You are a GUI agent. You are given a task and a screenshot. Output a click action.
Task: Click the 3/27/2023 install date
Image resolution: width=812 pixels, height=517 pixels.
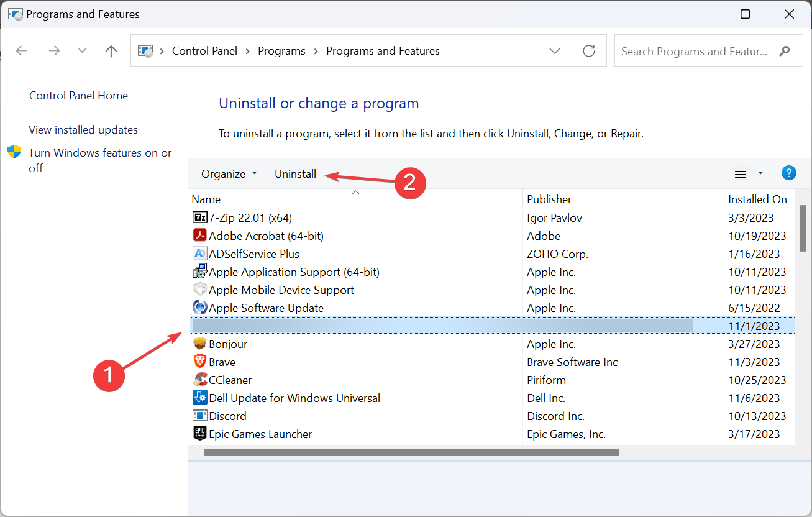754,344
